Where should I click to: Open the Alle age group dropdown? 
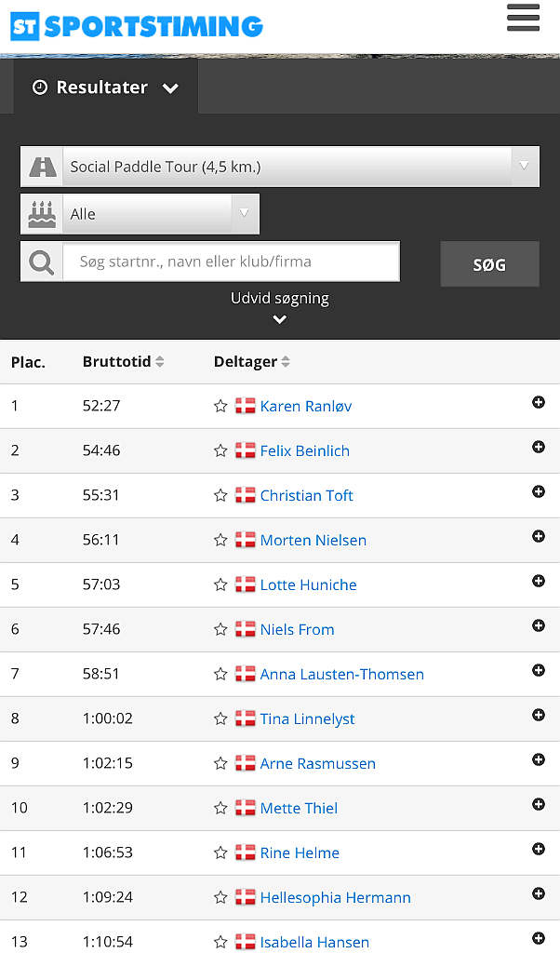[x=140, y=214]
